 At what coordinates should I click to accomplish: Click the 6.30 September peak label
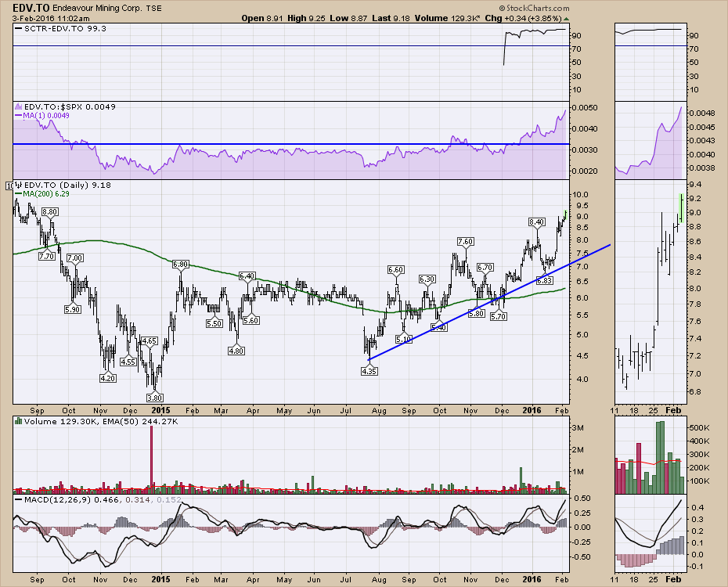pyautogui.click(x=427, y=279)
